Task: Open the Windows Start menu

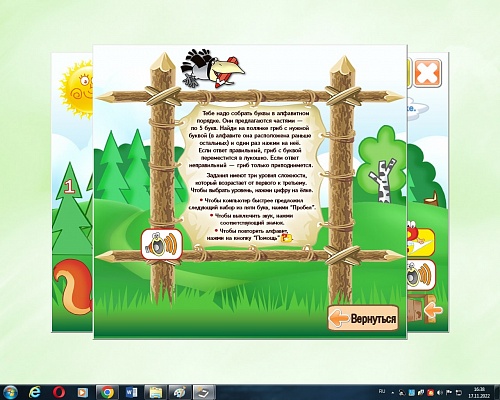Action: (10, 392)
